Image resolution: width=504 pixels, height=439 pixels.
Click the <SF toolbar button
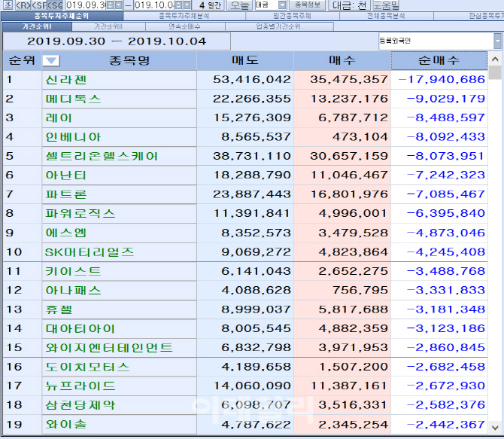tap(39, 5)
